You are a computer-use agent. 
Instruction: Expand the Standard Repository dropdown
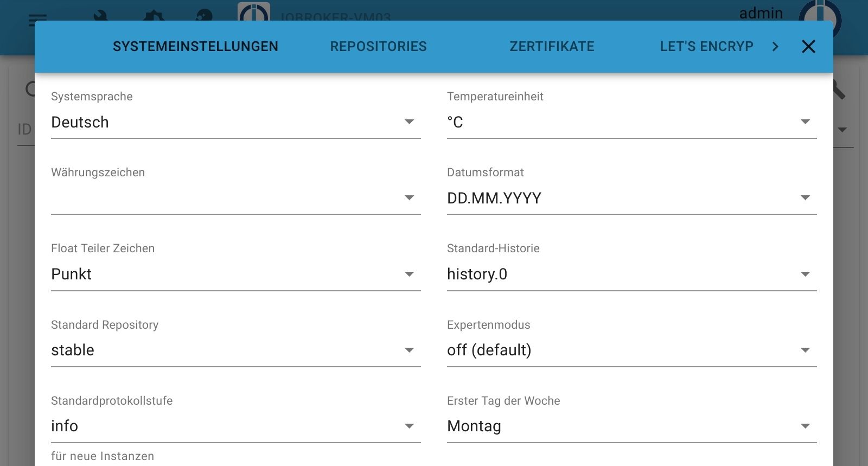tap(235, 350)
